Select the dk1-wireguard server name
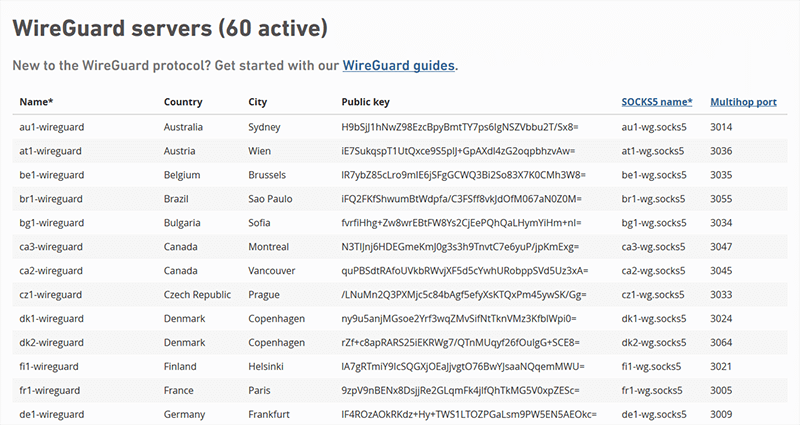The image size is (800, 425). [x=52, y=319]
